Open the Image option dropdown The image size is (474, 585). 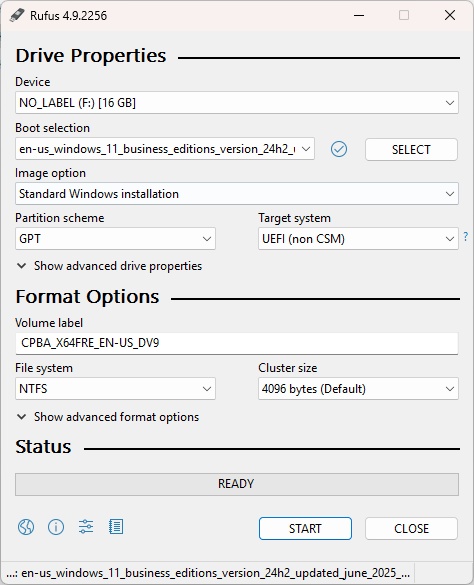point(237,194)
